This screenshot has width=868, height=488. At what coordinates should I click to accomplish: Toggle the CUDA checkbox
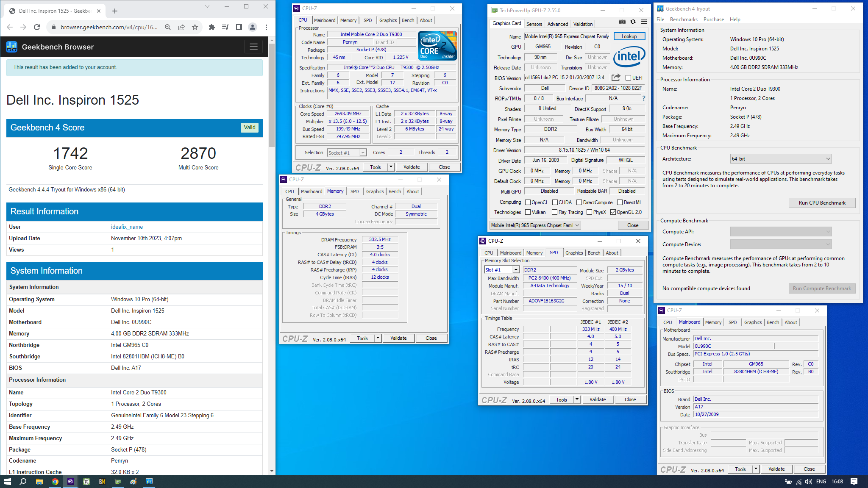(555, 202)
